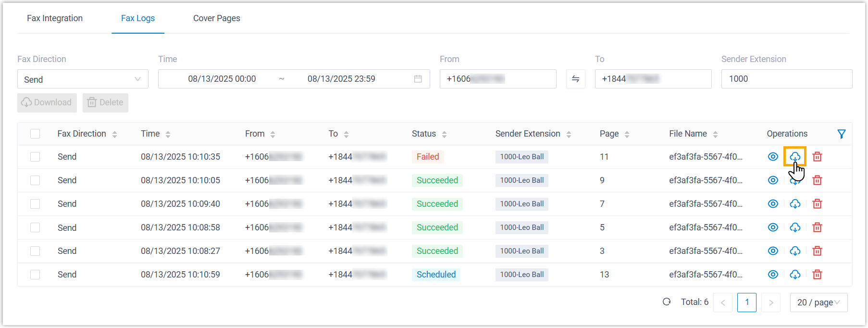Open the Fax Direction dropdown
The height and width of the screenshot is (328, 868).
[83, 79]
